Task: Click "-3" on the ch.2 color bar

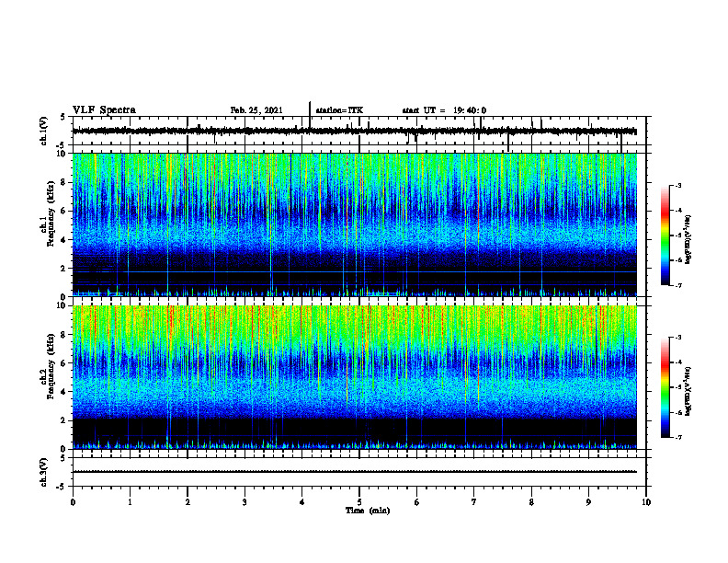Action: 677,338
